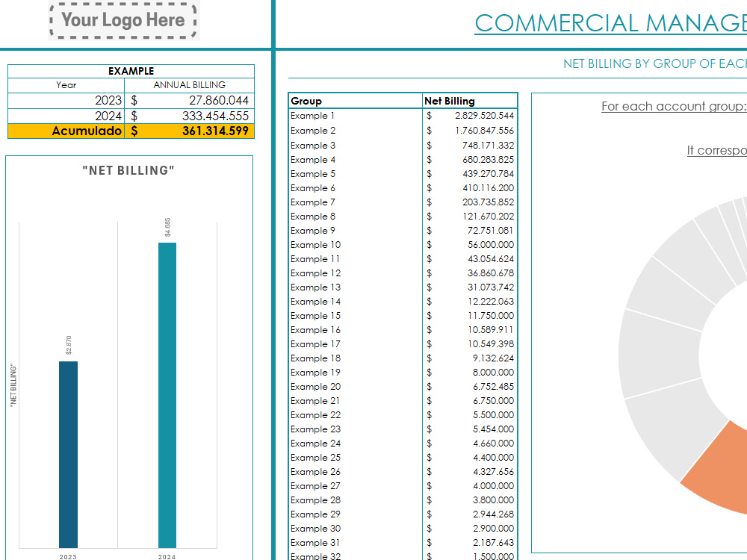Image resolution: width=747 pixels, height=560 pixels.
Task: Click the teal 2024 bar
Action: (x=167, y=395)
